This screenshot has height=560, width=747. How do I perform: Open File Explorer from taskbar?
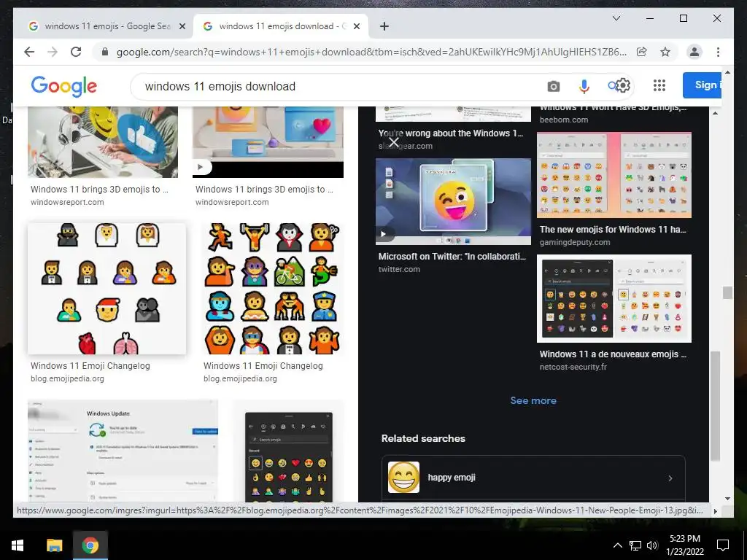(54, 545)
